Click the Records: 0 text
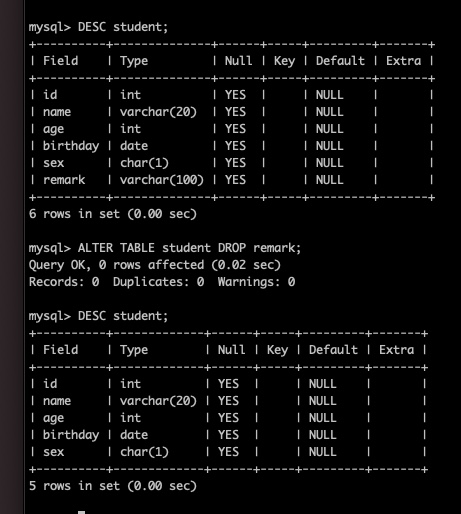Image resolution: width=461 pixels, height=514 pixels. click(64, 282)
